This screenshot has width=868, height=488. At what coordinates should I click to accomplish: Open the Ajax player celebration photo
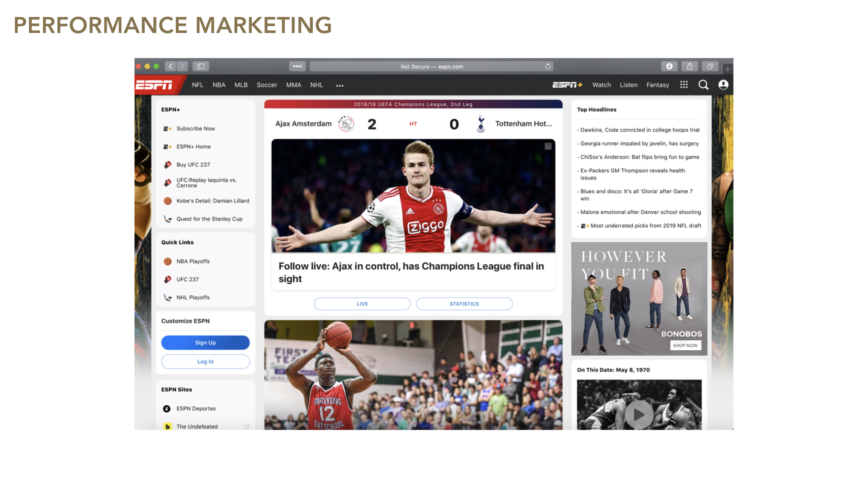coord(413,196)
